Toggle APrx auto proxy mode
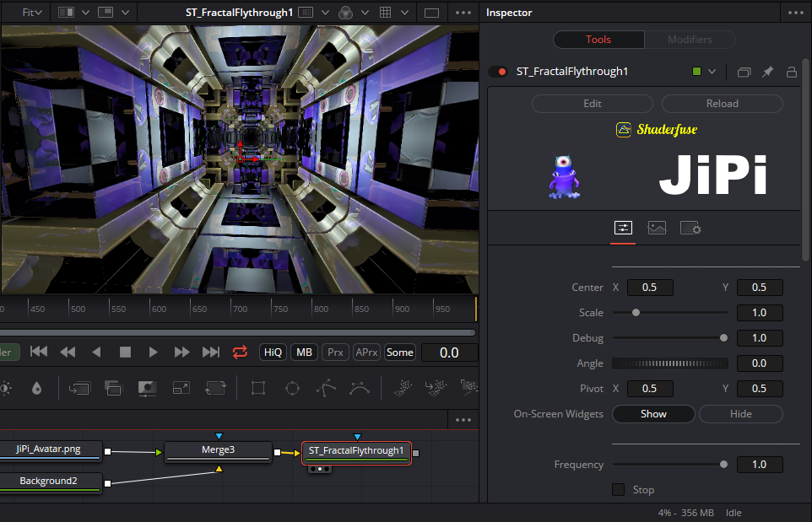 coord(366,352)
